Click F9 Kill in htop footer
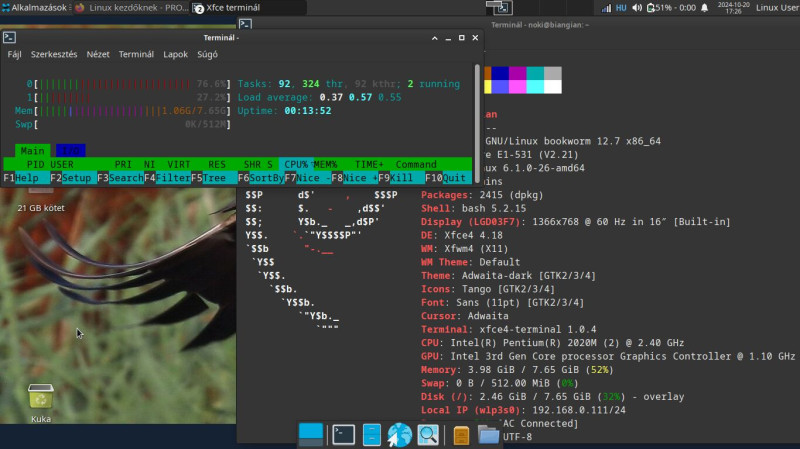The height and width of the screenshot is (449, 800). pyautogui.click(x=401, y=178)
